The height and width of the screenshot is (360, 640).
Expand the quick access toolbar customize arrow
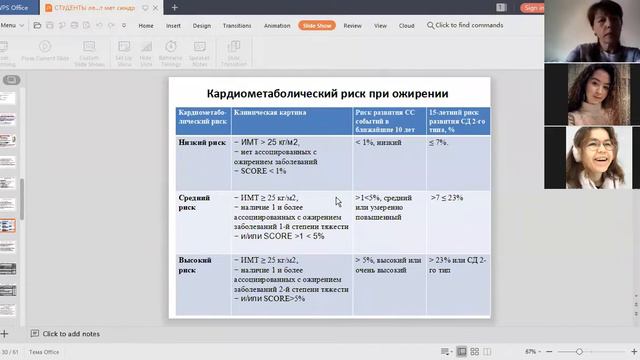pos(124,25)
